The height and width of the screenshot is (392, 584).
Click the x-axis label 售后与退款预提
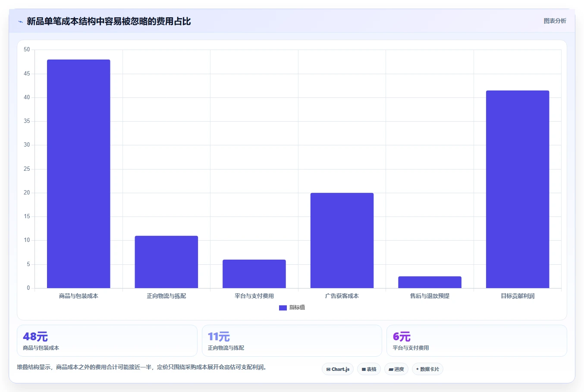tap(430, 296)
